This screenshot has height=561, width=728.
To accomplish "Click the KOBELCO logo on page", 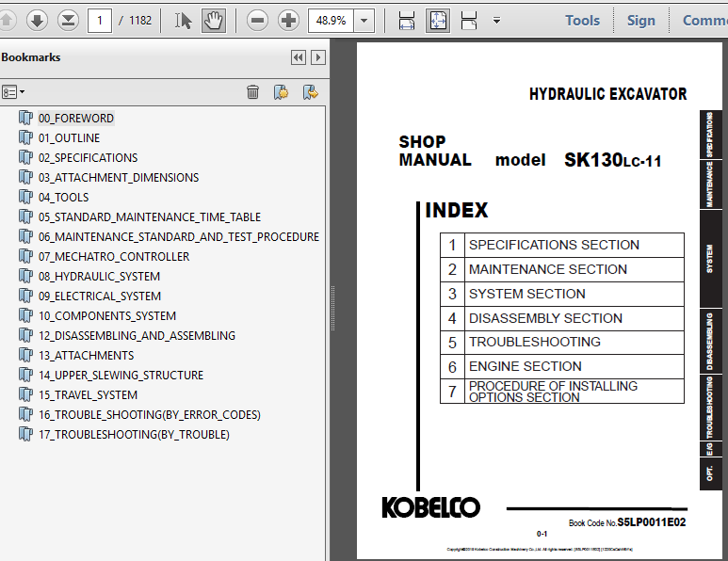I will [x=430, y=507].
